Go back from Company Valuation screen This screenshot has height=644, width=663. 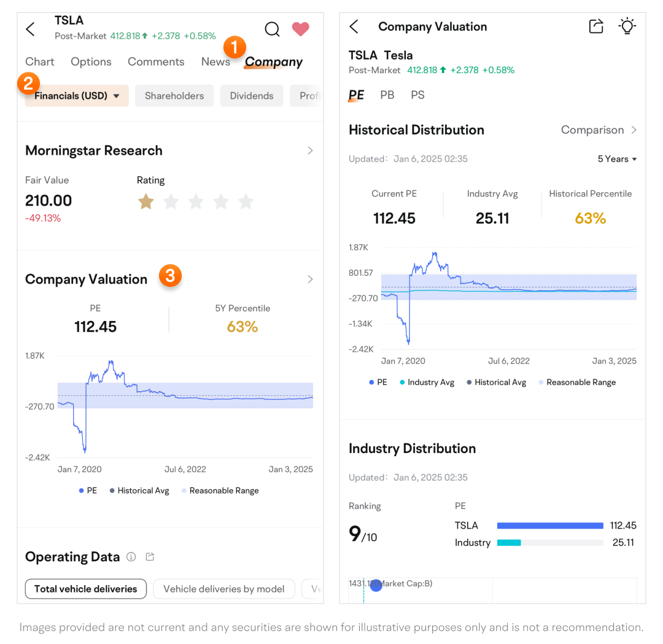point(354,26)
